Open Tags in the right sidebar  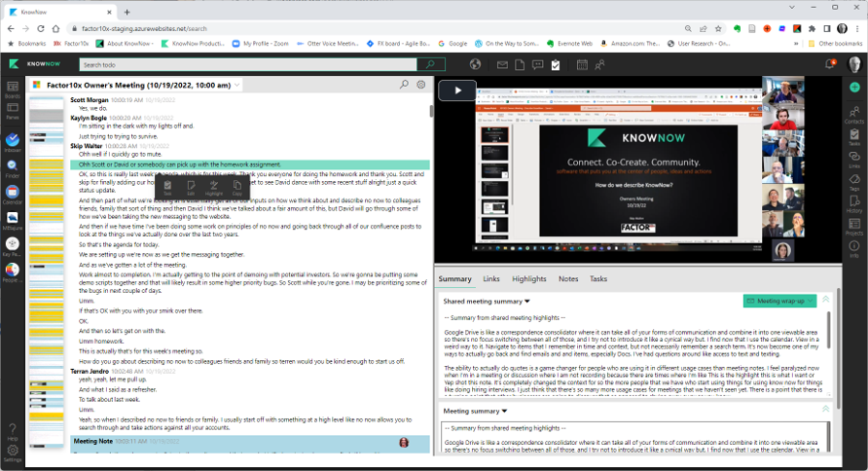(854, 182)
